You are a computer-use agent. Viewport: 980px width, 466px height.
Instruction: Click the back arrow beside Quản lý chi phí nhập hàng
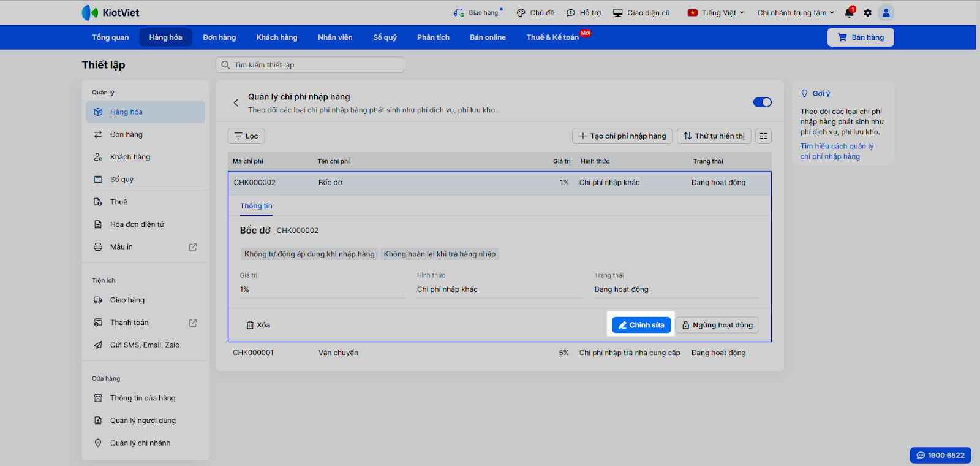click(236, 103)
